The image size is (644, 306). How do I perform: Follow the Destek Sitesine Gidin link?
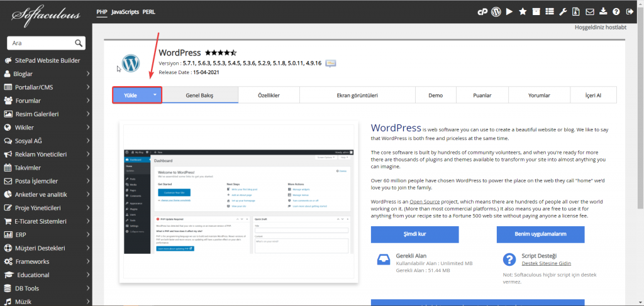547,263
